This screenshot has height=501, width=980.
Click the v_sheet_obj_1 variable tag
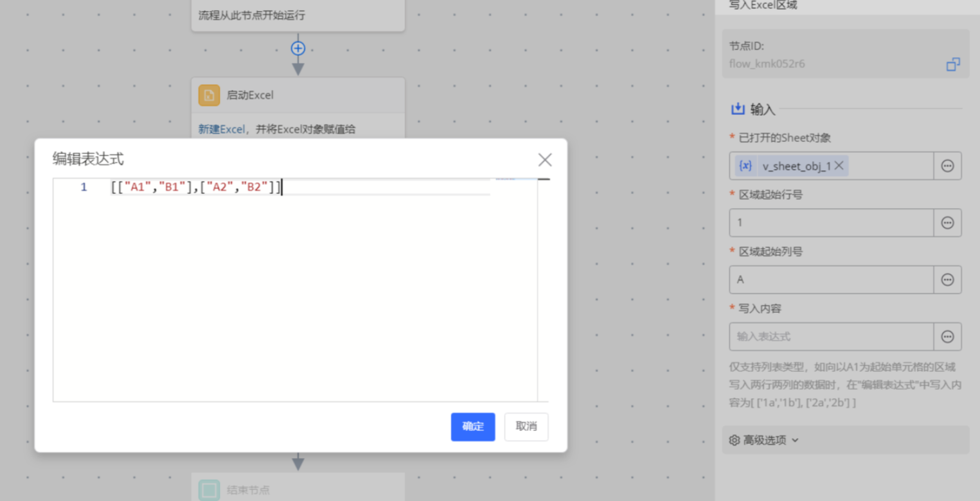792,166
